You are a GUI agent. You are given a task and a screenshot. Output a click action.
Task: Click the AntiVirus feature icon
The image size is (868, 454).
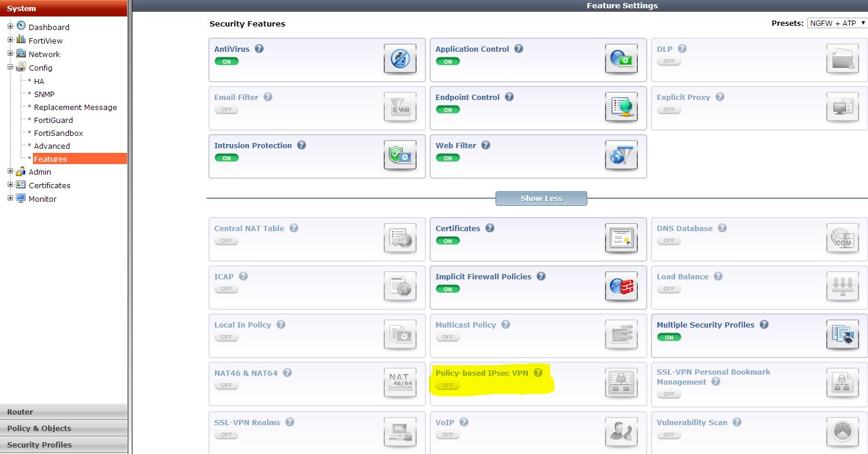point(400,59)
